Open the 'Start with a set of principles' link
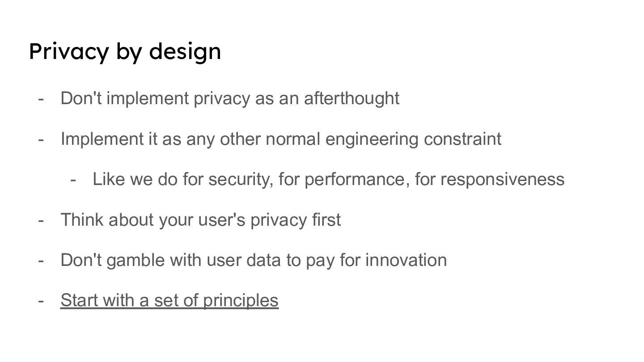 [x=169, y=300]
